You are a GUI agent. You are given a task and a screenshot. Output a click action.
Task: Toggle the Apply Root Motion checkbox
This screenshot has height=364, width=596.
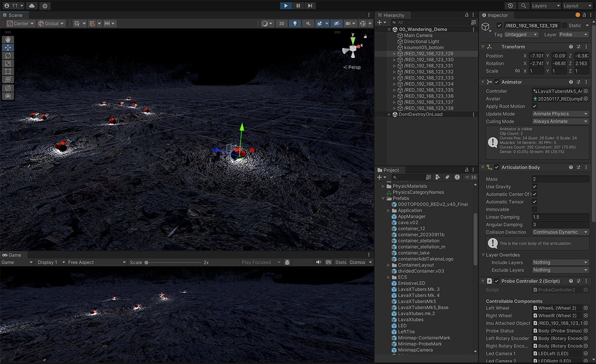coord(534,106)
